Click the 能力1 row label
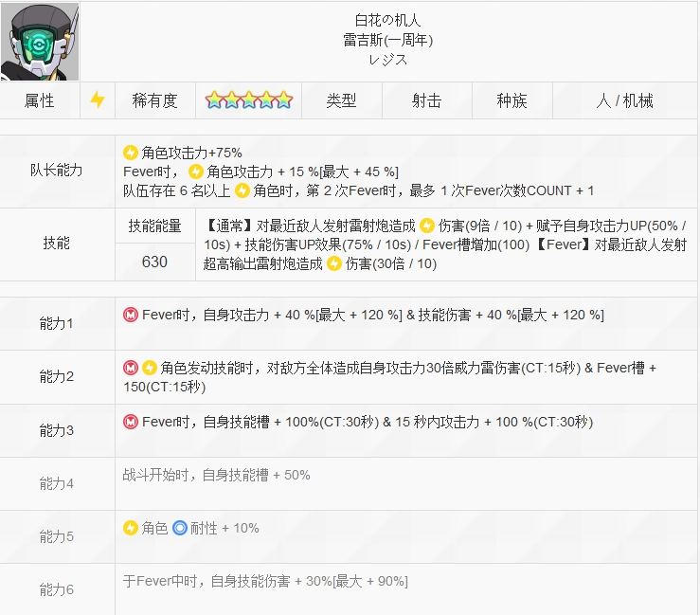 (x=57, y=323)
